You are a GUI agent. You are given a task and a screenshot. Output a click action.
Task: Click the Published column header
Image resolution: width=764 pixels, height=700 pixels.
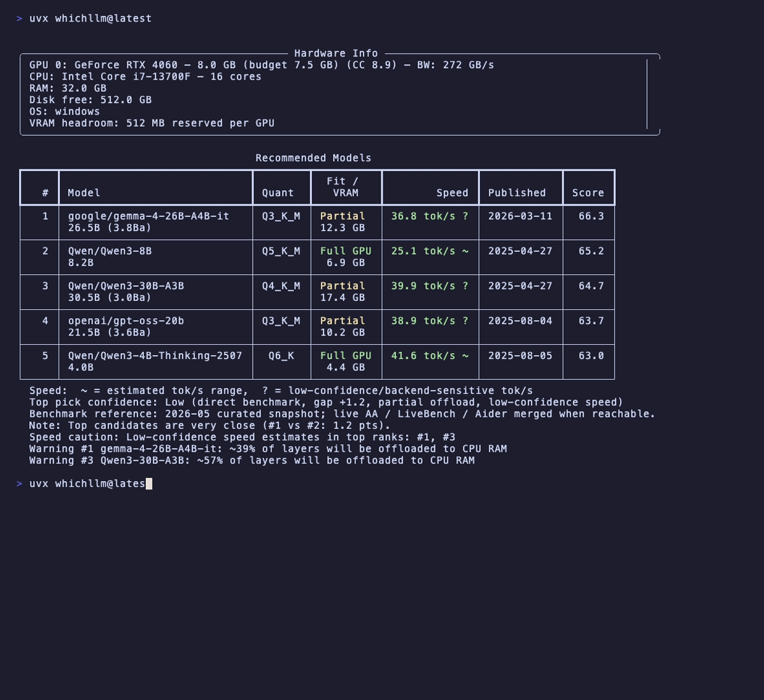pyautogui.click(x=517, y=193)
